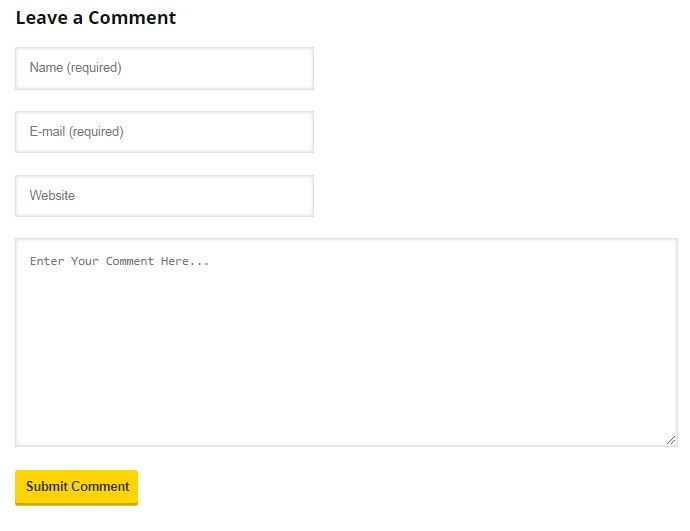Screen dimensions: 690x531
Task: Click the word Comment in the heading
Action: click(132, 18)
